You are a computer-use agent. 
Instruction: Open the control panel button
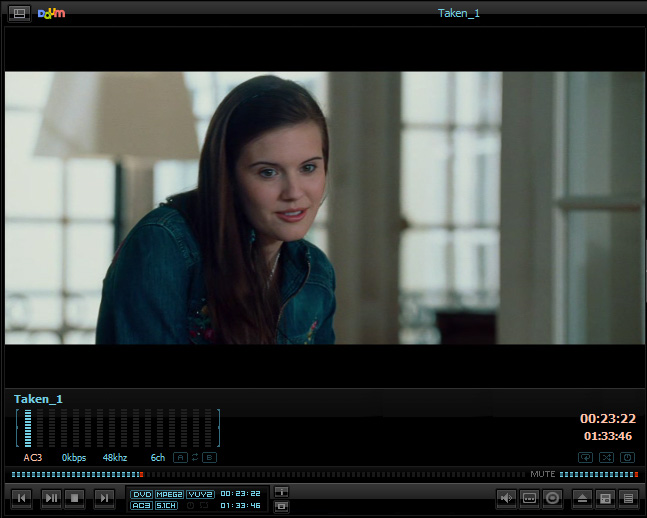tap(605, 498)
